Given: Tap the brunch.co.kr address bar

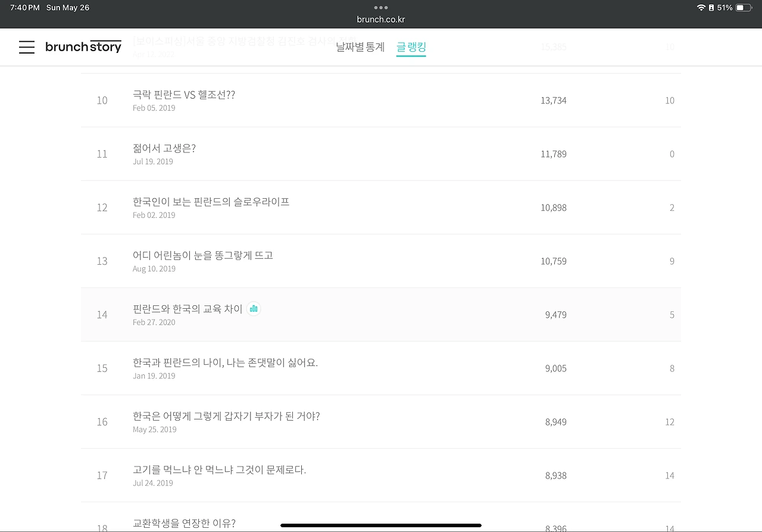Looking at the screenshot, I should (x=381, y=19).
